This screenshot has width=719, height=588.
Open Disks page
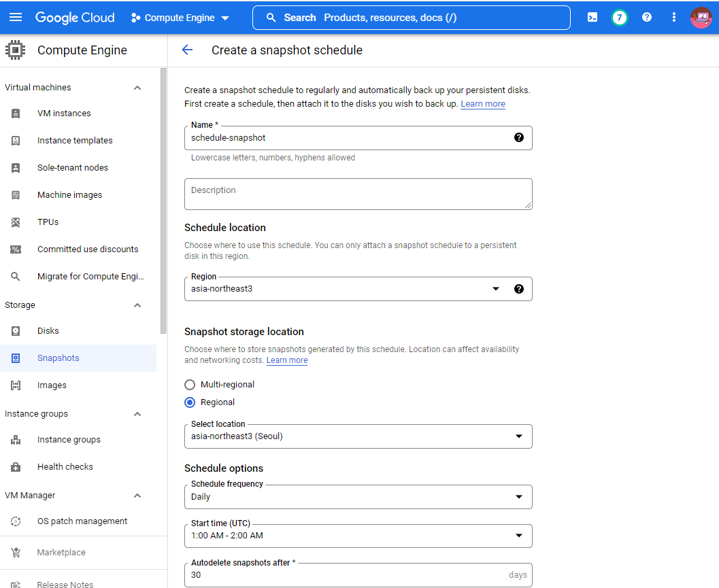[48, 331]
